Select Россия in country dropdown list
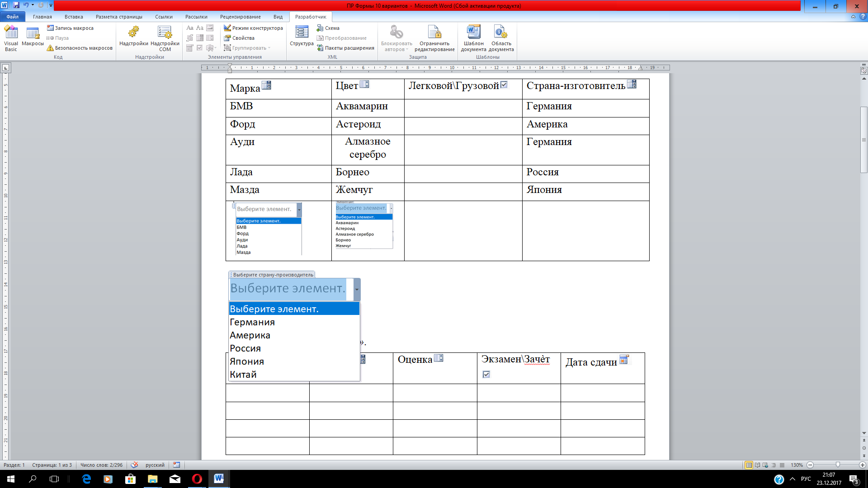This screenshot has width=868, height=488. tap(294, 348)
